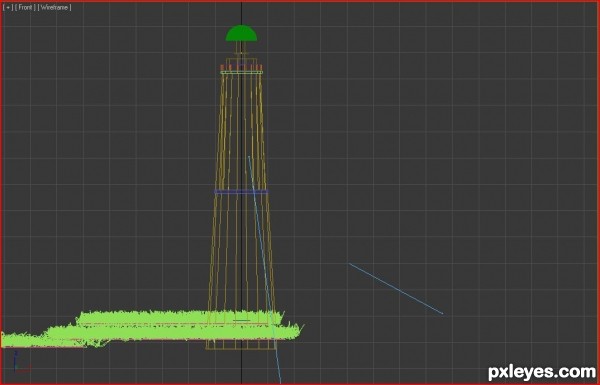Open the [+] viewport general menu
This screenshot has width=600, height=385.
click(7, 7)
